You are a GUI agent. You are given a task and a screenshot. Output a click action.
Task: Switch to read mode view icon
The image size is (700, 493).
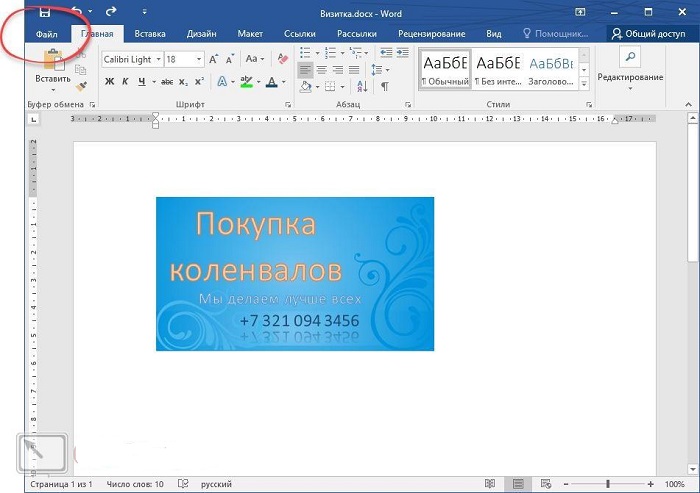[x=490, y=484]
